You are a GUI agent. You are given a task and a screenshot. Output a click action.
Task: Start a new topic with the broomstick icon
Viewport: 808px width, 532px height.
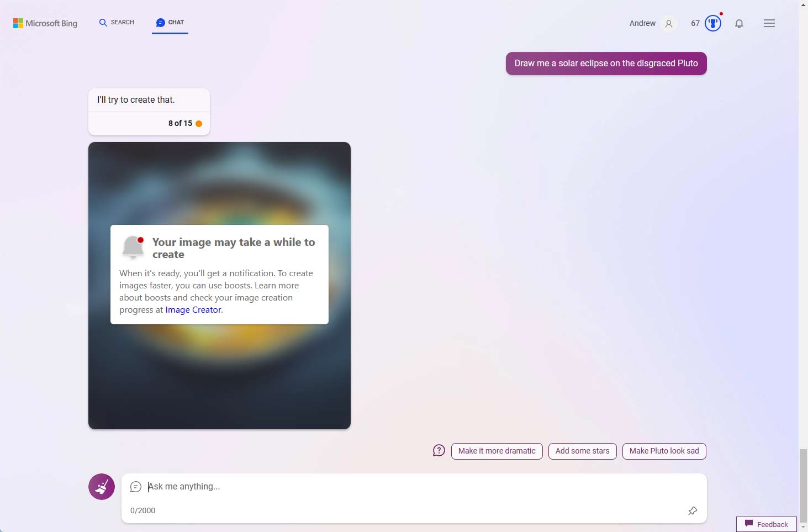pos(102,487)
